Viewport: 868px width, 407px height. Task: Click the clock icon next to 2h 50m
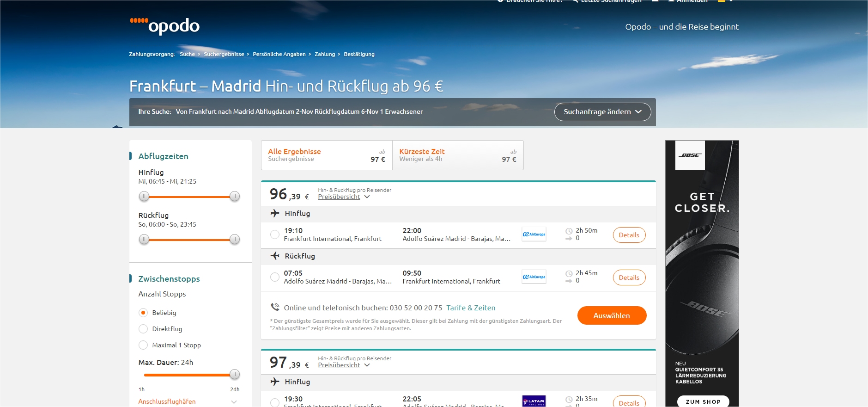tap(569, 231)
